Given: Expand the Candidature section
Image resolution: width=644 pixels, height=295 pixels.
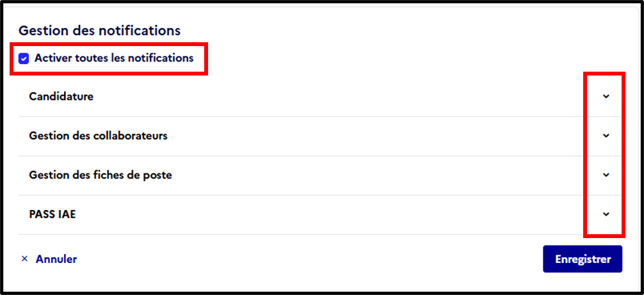Looking at the screenshot, I should pyautogui.click(x=319, y=97).
